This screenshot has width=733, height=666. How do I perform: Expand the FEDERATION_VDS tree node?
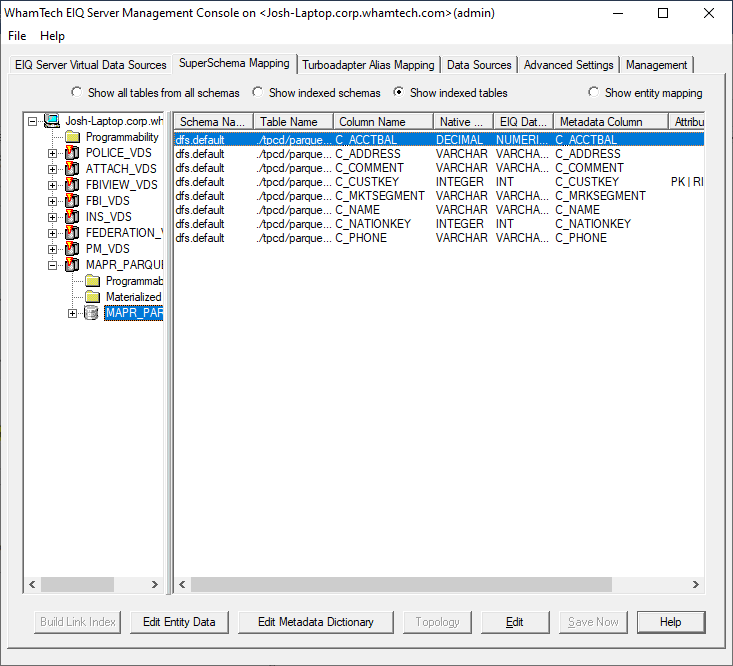coord(52,233)
